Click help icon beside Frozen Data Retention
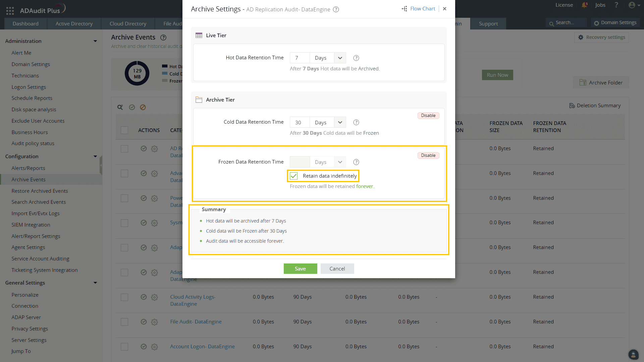This screenshot has height=362, width=644. point(356,162)
